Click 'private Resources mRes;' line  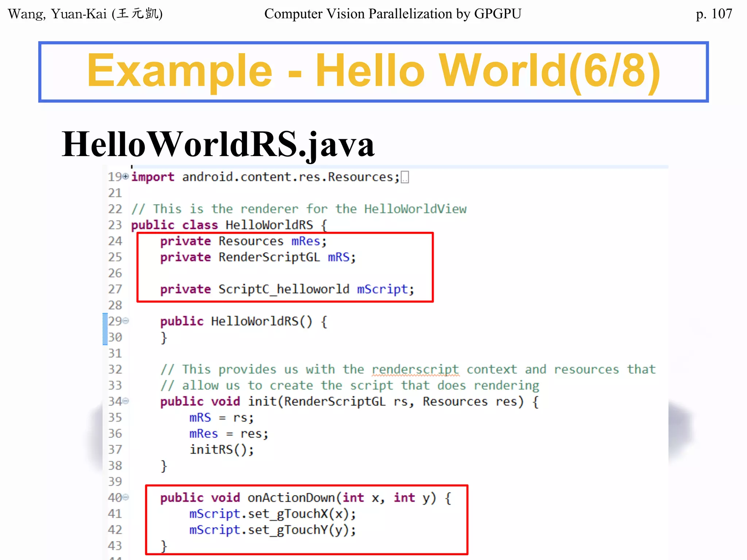pyautogui.click(x=243, y=241)
